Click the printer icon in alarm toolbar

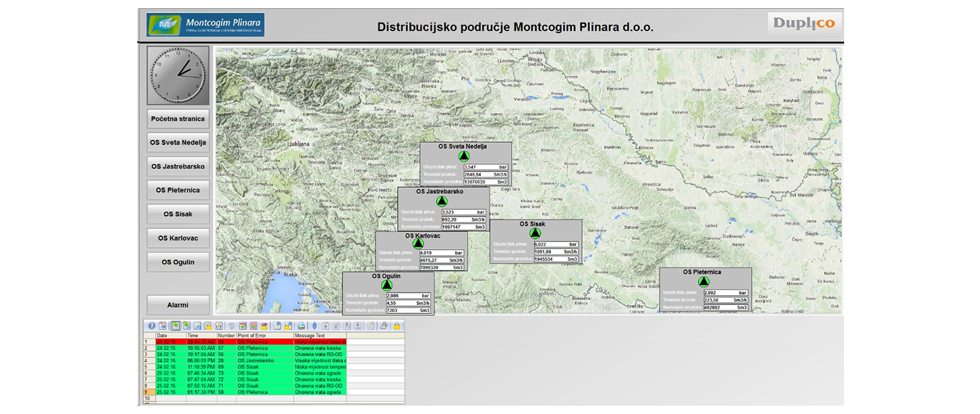point(301,326)
